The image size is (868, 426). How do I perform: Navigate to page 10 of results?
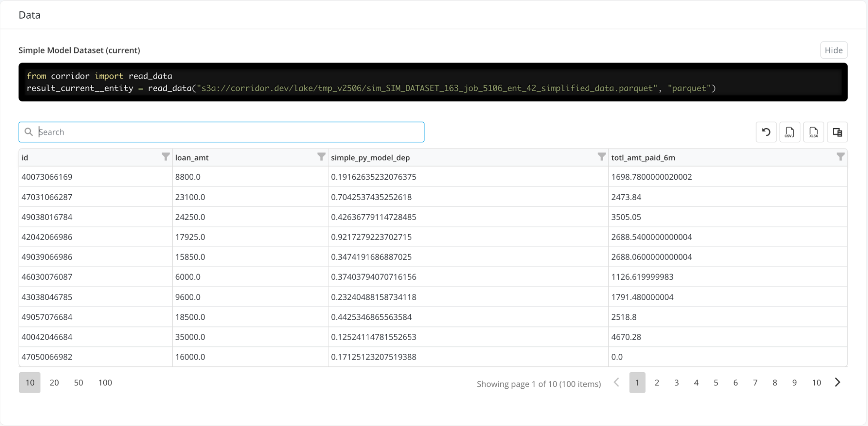[x=816, y=383]
